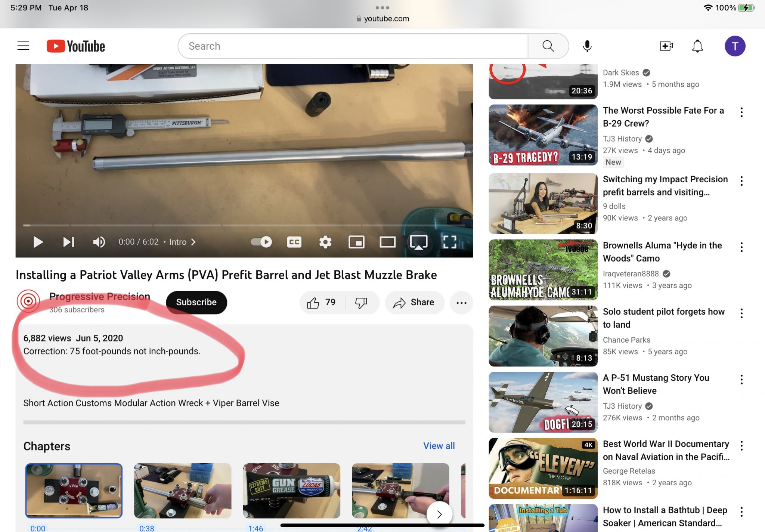Open the Create video icon
The height and width of the screenshot is (532, 765).
(666, 46)
